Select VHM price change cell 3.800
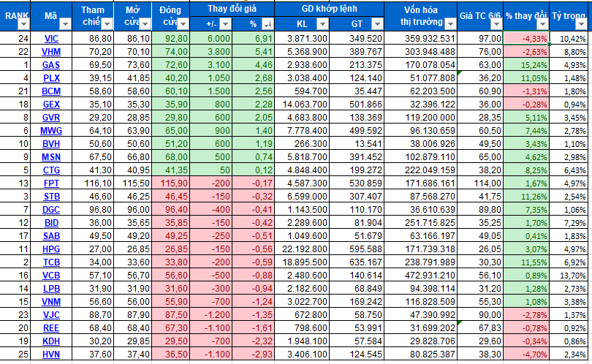This screenshot has width=592, height=364. pos(211,52)
